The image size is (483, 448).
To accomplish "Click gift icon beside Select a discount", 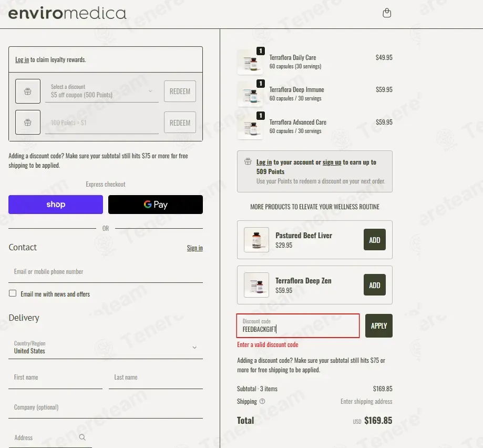I will [x=28, y=91].
